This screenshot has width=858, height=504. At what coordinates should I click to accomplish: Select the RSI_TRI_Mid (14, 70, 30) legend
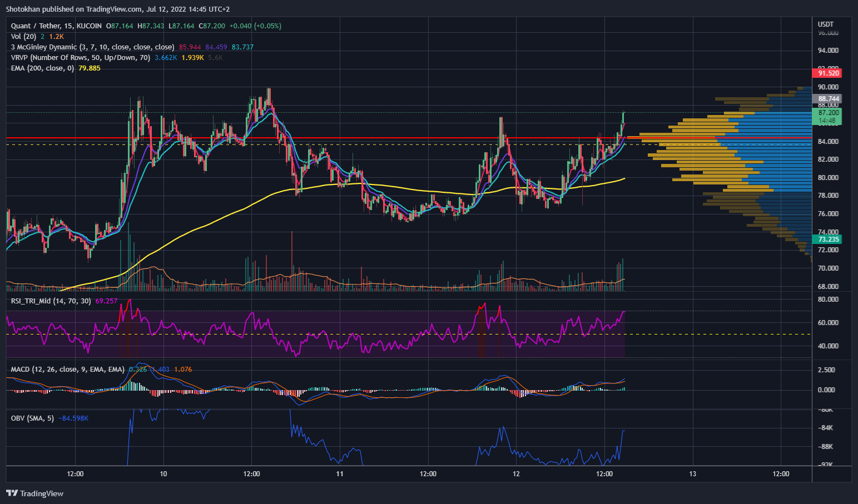(51, 301)
